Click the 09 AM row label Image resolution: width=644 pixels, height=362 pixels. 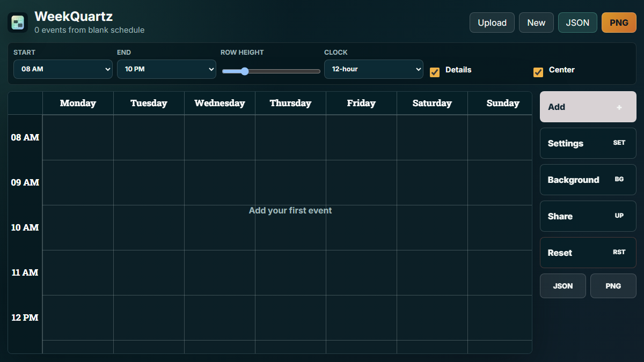pyautogui.click(x=25, y=182)
